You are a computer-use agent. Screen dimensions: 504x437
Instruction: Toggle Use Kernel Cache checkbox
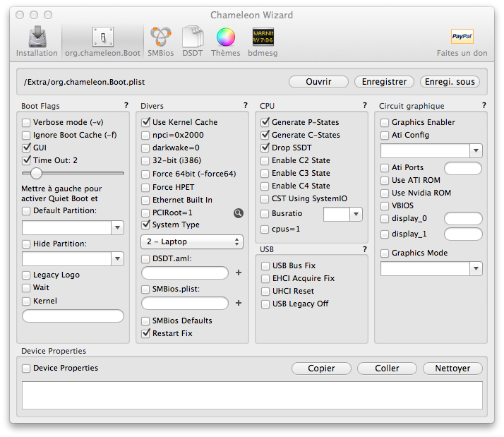pos(145,123)
